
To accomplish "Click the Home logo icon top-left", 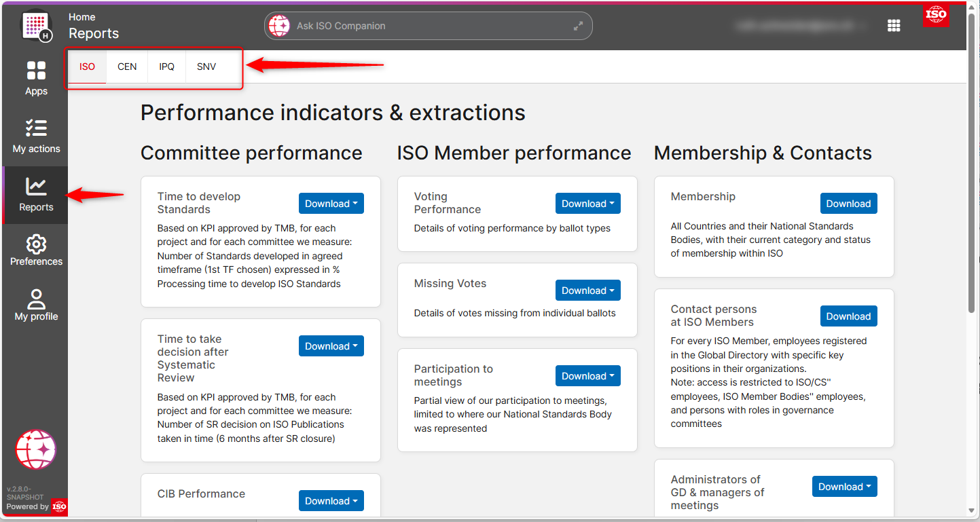I will click(36, 26).
